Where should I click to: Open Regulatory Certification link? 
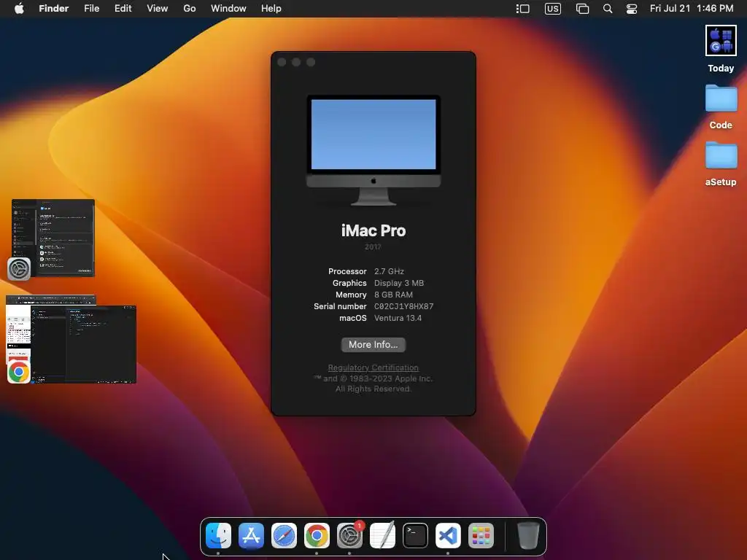pyautogui.click(x=373, y=367)
